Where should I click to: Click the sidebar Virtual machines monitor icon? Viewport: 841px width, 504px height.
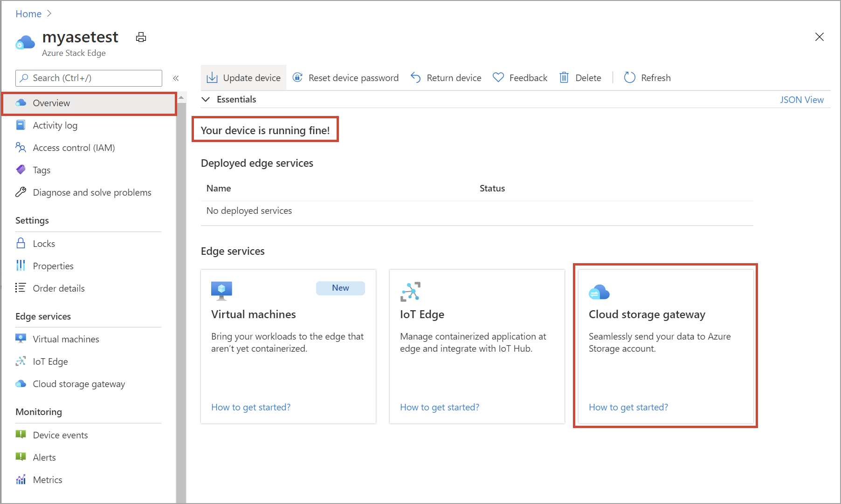(21, 339)
